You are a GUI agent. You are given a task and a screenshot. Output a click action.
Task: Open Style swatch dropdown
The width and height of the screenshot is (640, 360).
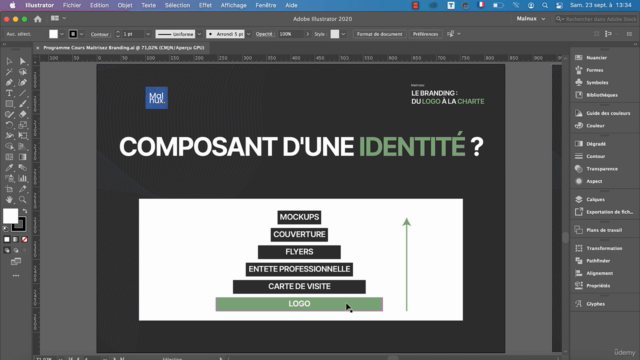(x=343, y=34)
